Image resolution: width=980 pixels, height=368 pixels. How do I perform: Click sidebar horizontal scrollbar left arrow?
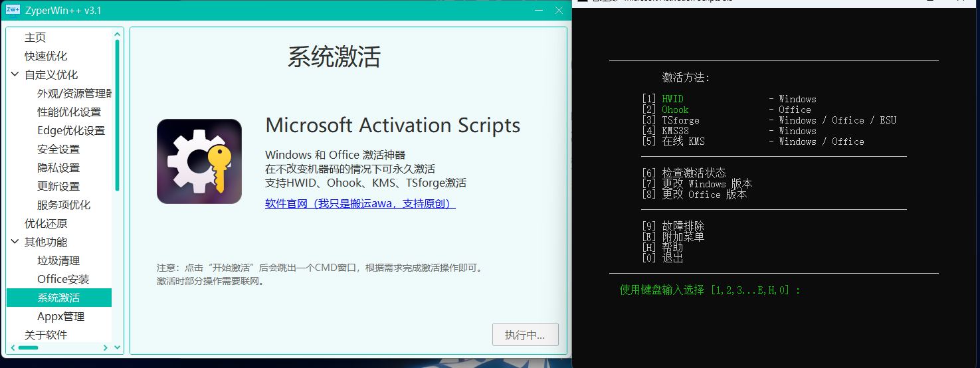point(12,347)
